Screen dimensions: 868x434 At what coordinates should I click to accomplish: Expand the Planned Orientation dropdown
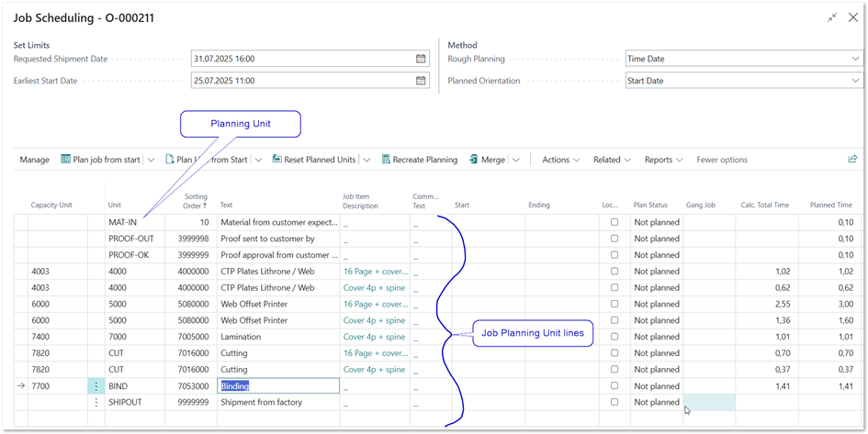(855, 81)
